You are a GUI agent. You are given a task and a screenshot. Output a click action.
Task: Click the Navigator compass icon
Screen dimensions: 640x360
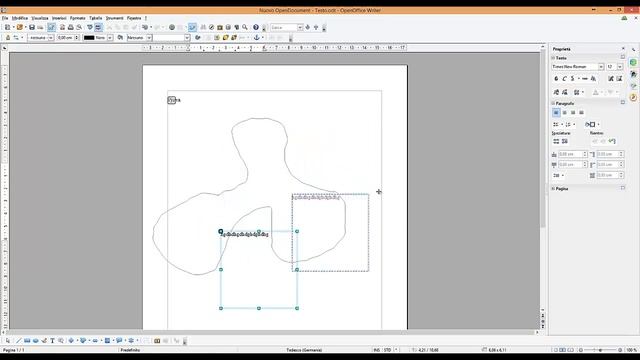211,27
